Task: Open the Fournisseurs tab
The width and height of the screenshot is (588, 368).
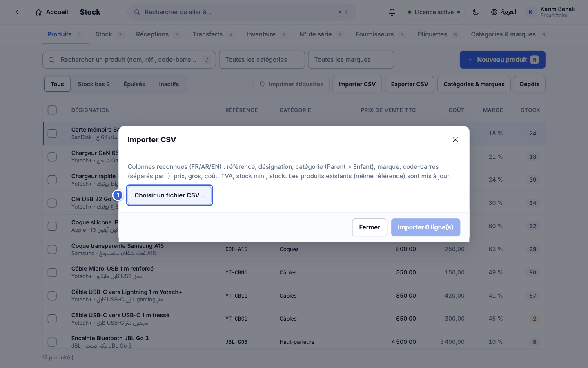Action: (x=381, y=34)
